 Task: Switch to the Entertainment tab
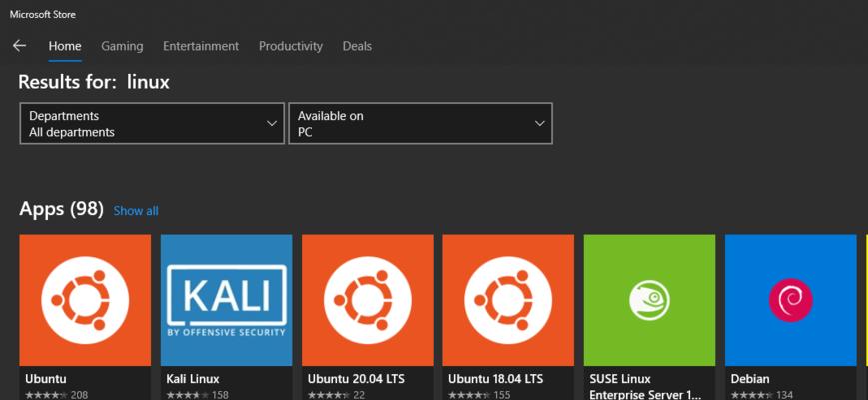click(201, 47)
